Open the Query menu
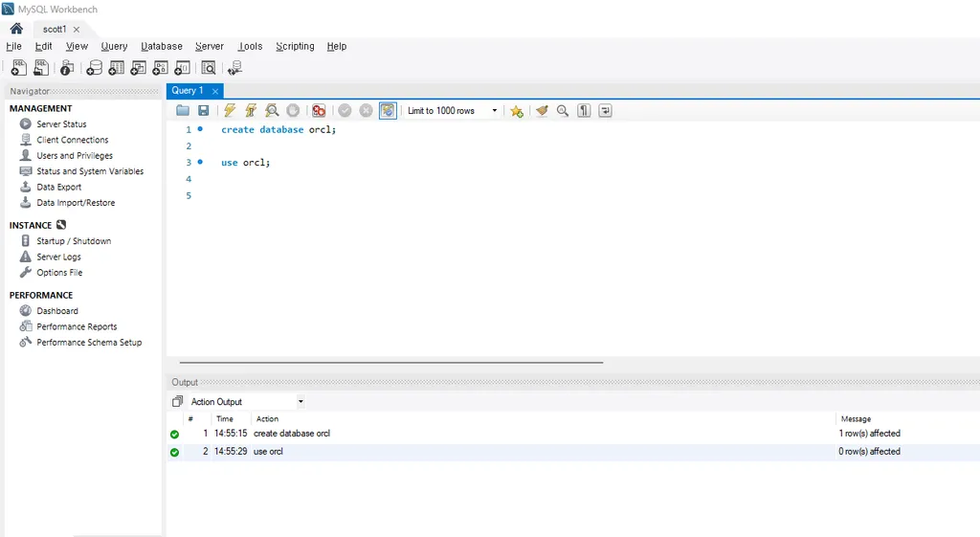 pyautogui.click(x=115, y=46)
